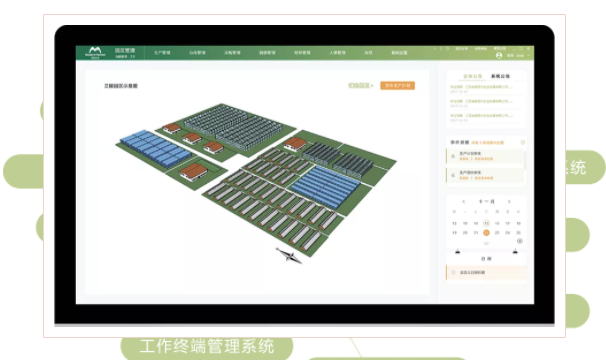Click the icon on first reminder card
This screenshot has width=606, height=360.
(453, 156)
